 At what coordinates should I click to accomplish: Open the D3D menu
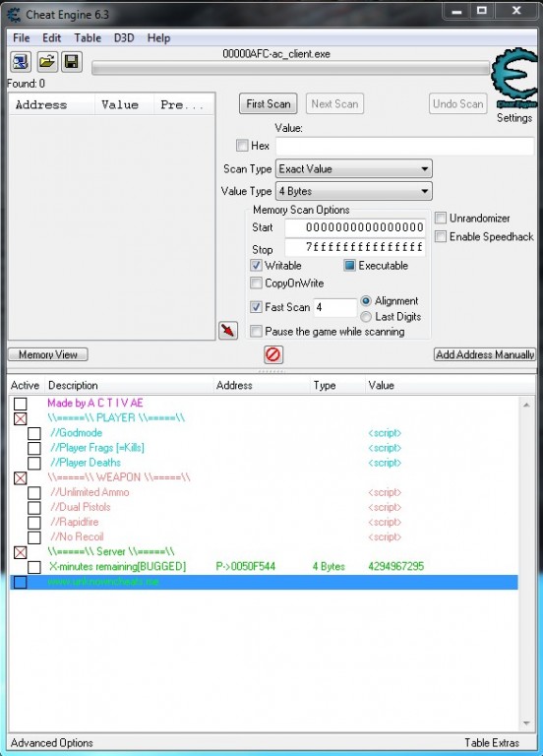(124, 38)
